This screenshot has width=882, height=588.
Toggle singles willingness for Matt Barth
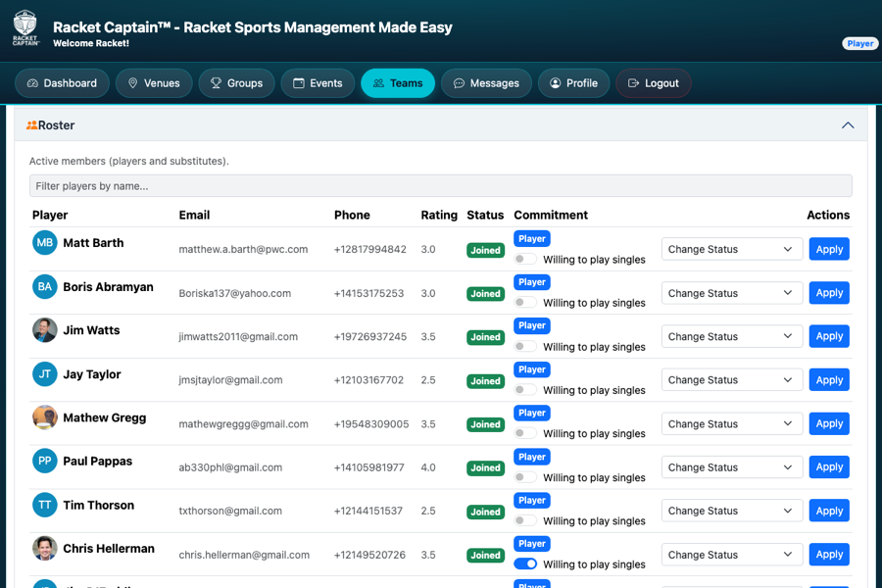pyautogui.click(x=525, y=259)
